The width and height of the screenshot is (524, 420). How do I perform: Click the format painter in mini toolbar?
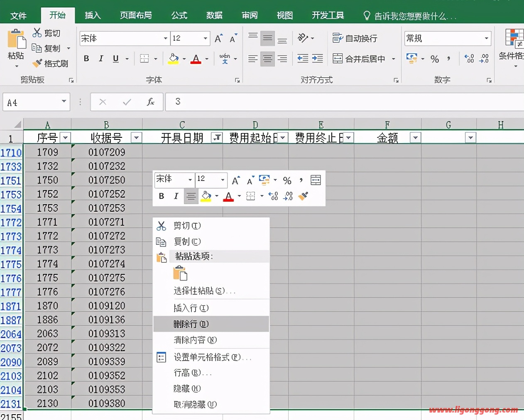[303, 196]
